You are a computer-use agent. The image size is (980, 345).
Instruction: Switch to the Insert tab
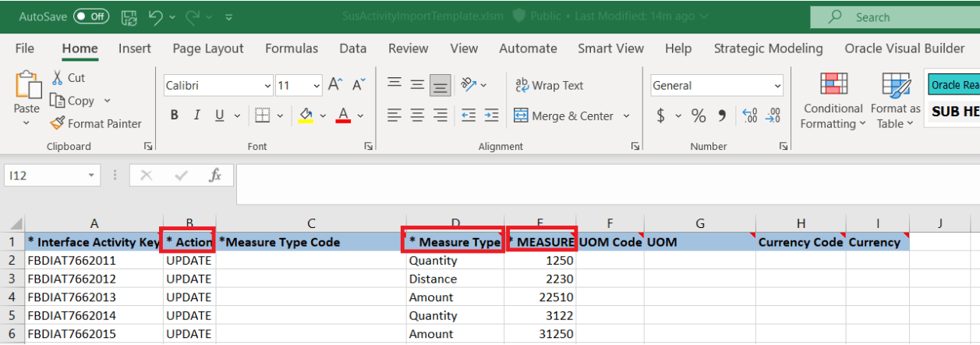click(x=135, y=48)
